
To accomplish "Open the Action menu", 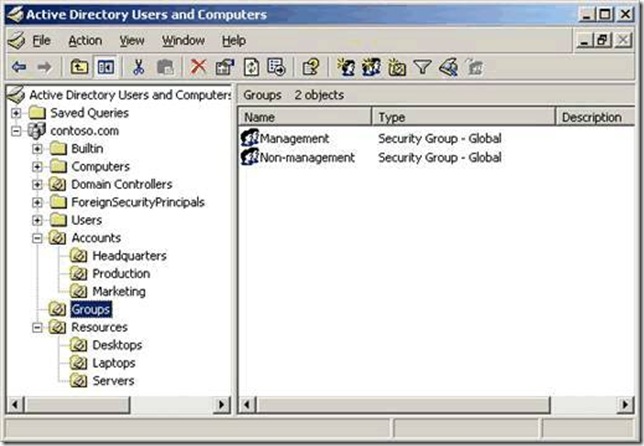I will pos(85,41).
